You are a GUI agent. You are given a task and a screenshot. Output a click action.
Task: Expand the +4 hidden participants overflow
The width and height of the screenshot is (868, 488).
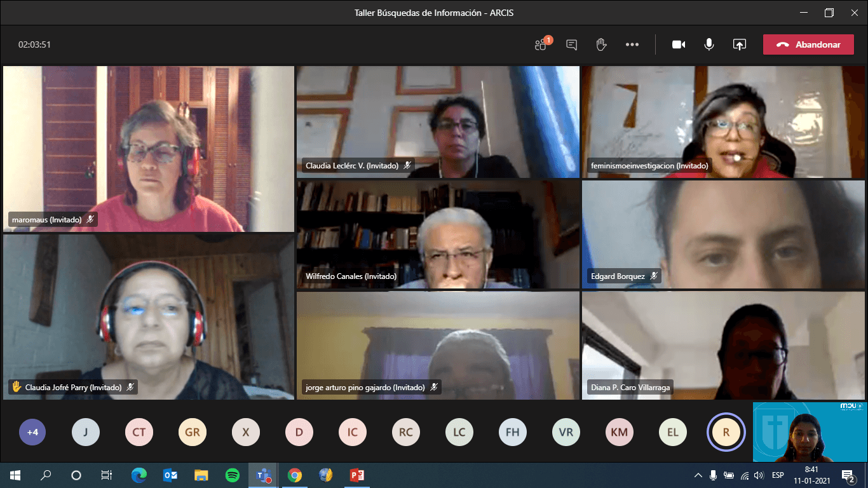click(x=32, y=432)
